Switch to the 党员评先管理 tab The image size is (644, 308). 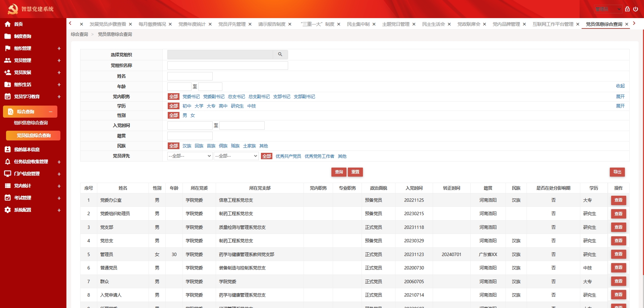point(232,24)
